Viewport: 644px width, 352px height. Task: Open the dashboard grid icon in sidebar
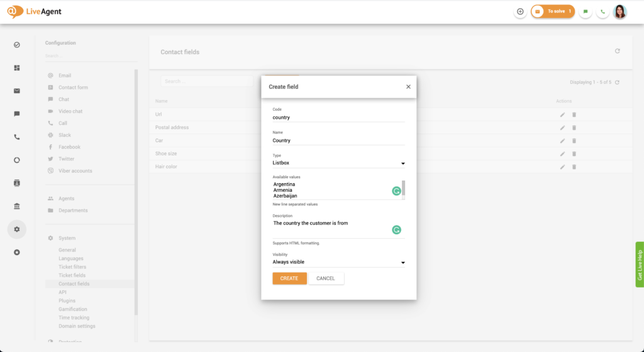[x=16, y=68]
